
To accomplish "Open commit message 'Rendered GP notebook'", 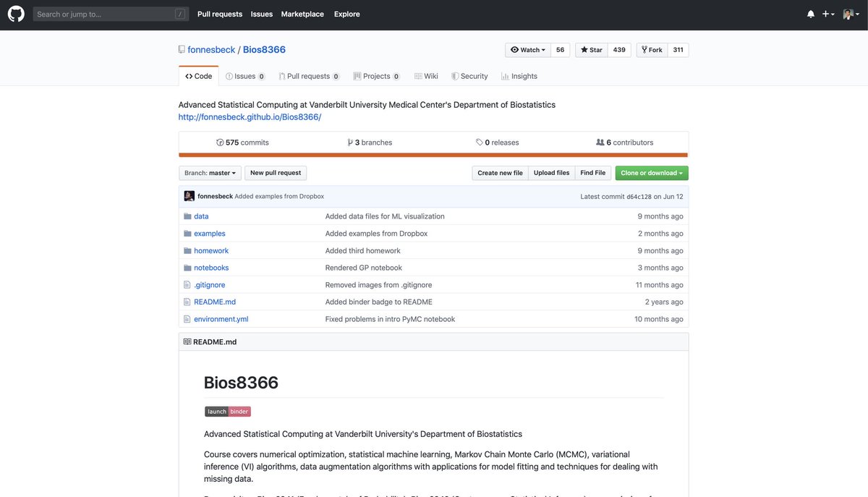I will [364, 268].
